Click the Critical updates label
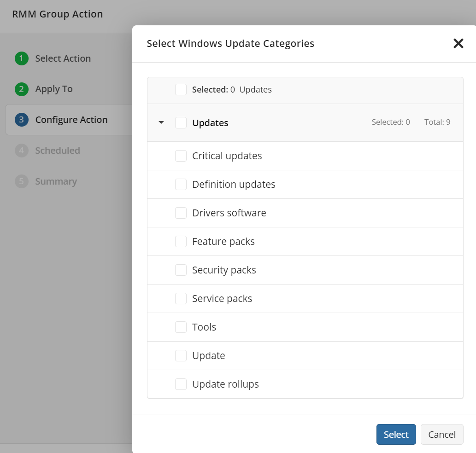476x453 pixels. (227, 156)
